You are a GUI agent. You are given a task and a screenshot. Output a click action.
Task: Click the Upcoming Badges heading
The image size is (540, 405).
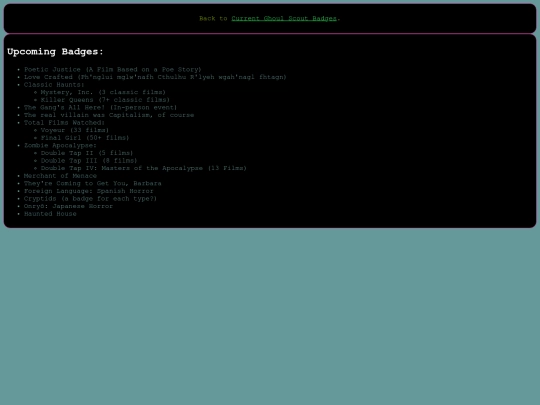pos(55,52)
